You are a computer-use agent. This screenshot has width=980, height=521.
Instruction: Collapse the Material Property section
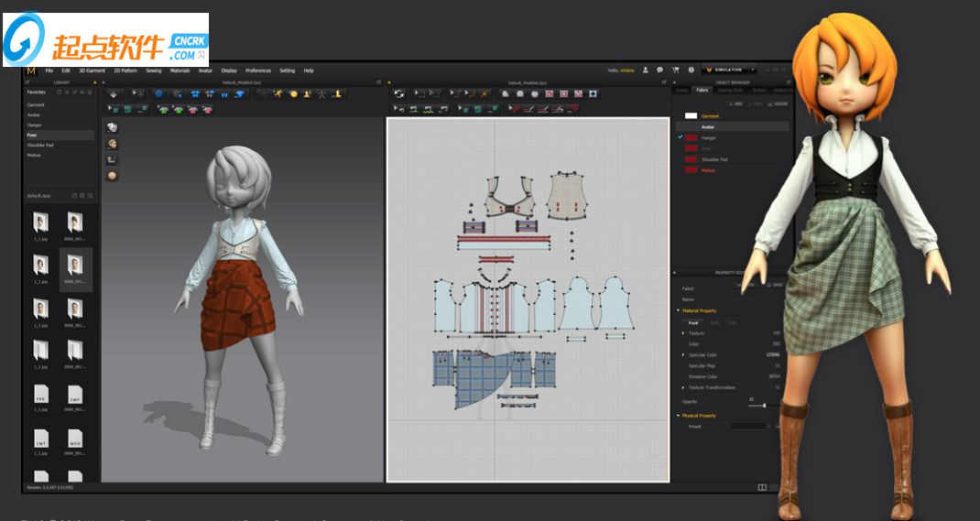tap(679, 310)
